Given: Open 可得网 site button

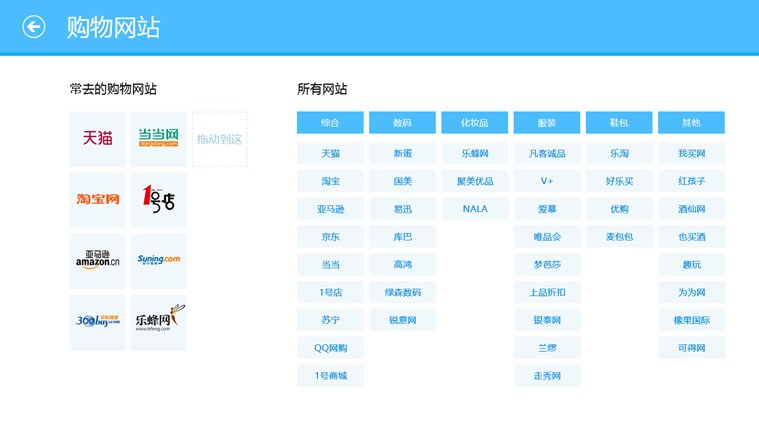Looking at the screenshot, I should coord(691,348).
